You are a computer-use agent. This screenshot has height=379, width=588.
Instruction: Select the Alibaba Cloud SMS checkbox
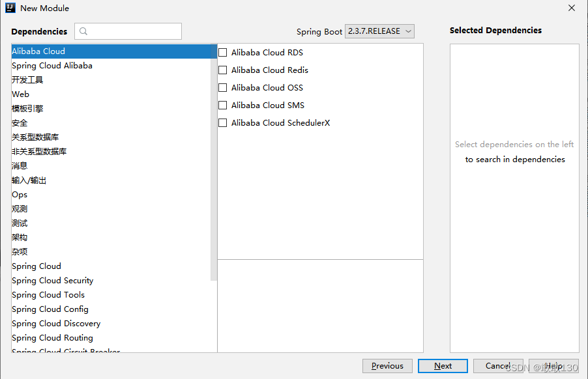pos(223,105)
